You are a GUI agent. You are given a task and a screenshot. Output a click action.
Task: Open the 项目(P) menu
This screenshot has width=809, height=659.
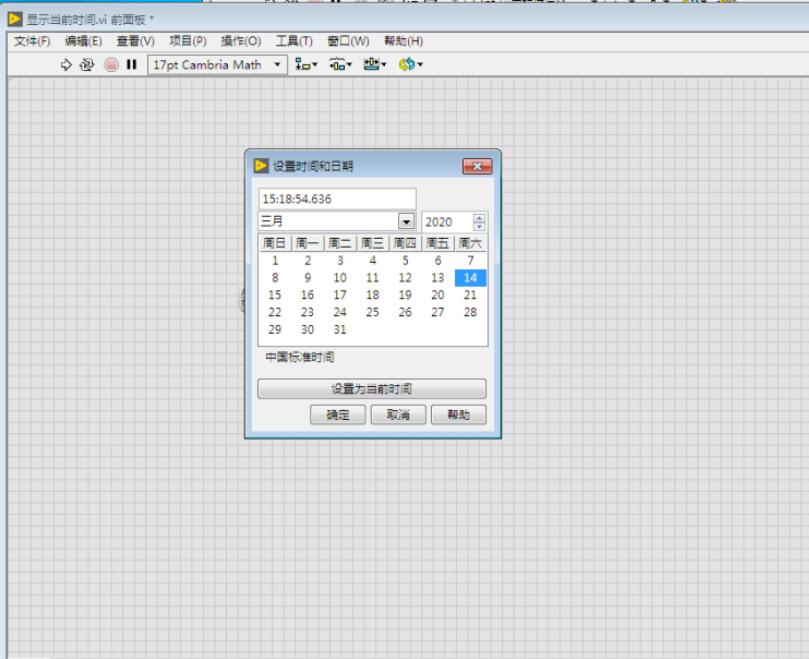tap(188, 41)
